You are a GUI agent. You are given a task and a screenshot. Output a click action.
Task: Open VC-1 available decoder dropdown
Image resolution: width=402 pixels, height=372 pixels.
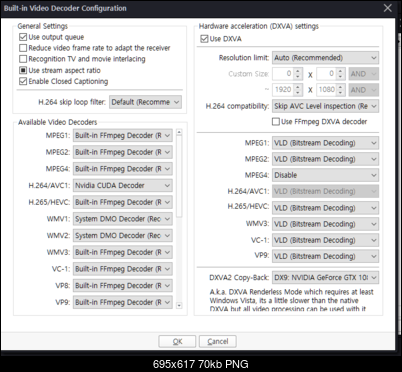coord(123,269)
